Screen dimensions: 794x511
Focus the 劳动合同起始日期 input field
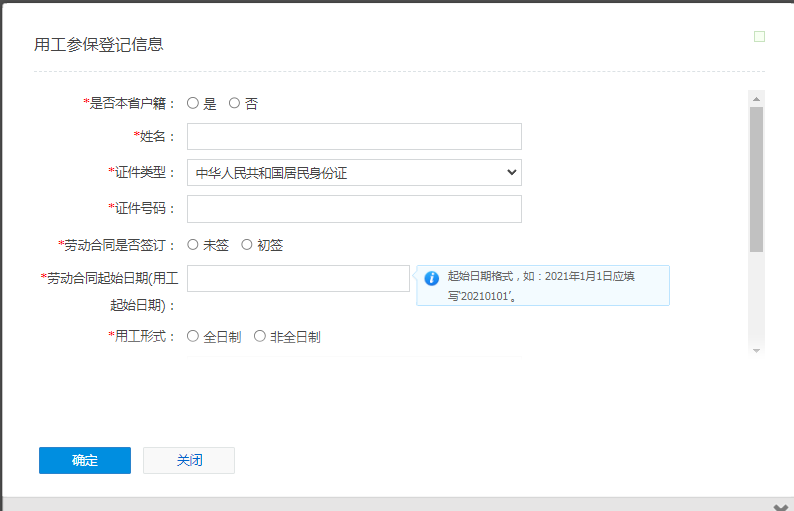coord(298,279)
